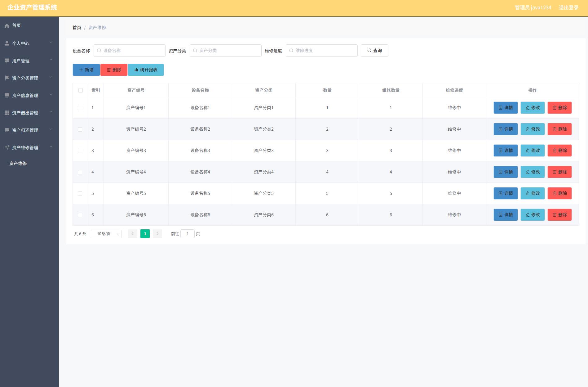Open the 10条/页 page size dropdown

coord(106,234)
